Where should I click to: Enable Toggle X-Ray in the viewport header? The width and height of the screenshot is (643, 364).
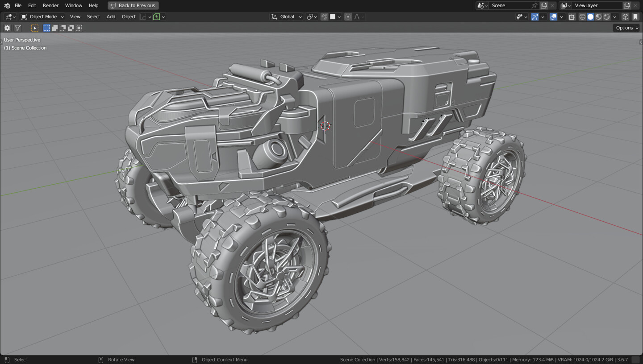point(572,17)
